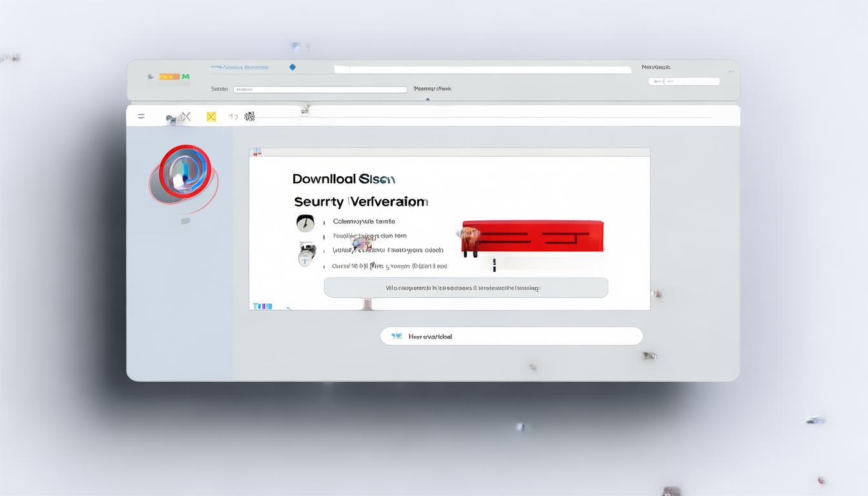
Task: Click the star icon at the top left
Action: click(x=150, y=76)
